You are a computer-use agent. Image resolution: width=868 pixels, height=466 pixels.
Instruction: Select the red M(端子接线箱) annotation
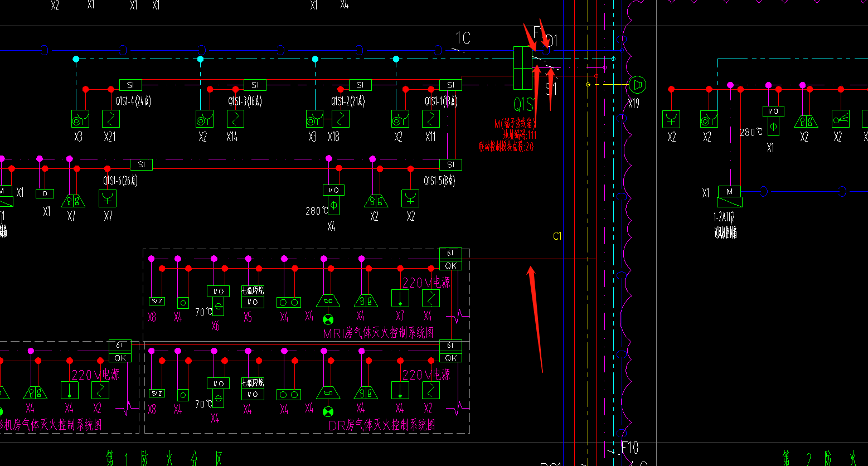[x=515, y=123]
